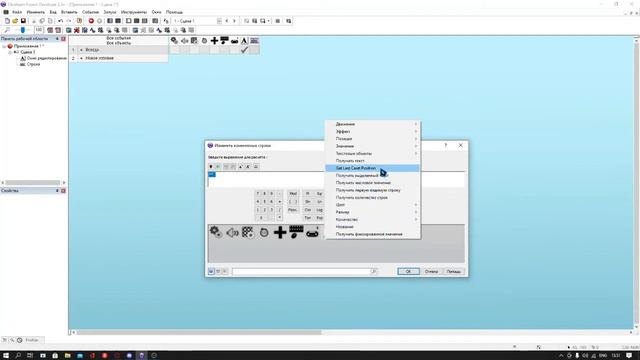Click the digit 7 calculator key
Image resolution: width=640 pixels, height=360 pixels.
pos(258,193)
